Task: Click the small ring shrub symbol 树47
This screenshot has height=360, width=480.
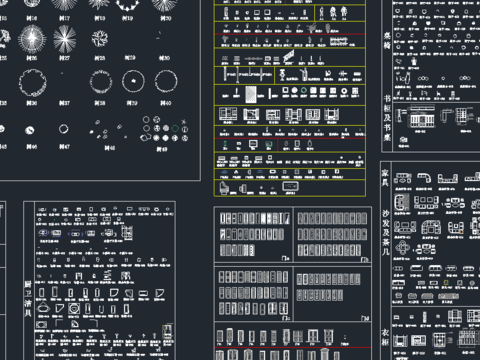Action: click(64, 129)
